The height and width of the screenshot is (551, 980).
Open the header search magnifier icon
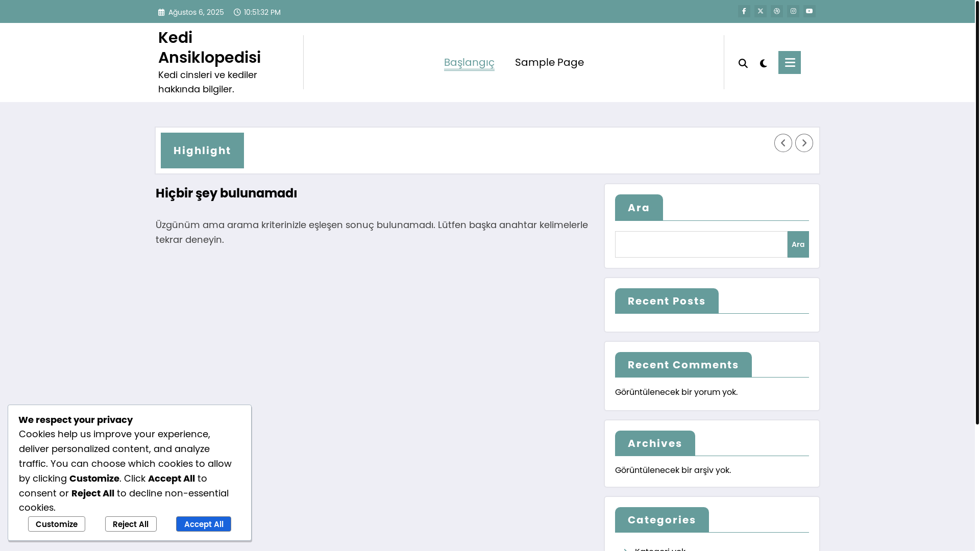pyautogui.click(x=743, y=63)
